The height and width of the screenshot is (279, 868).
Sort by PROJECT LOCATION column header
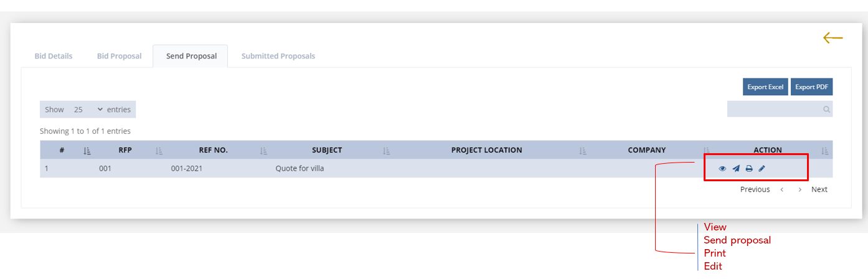point(487,150)
